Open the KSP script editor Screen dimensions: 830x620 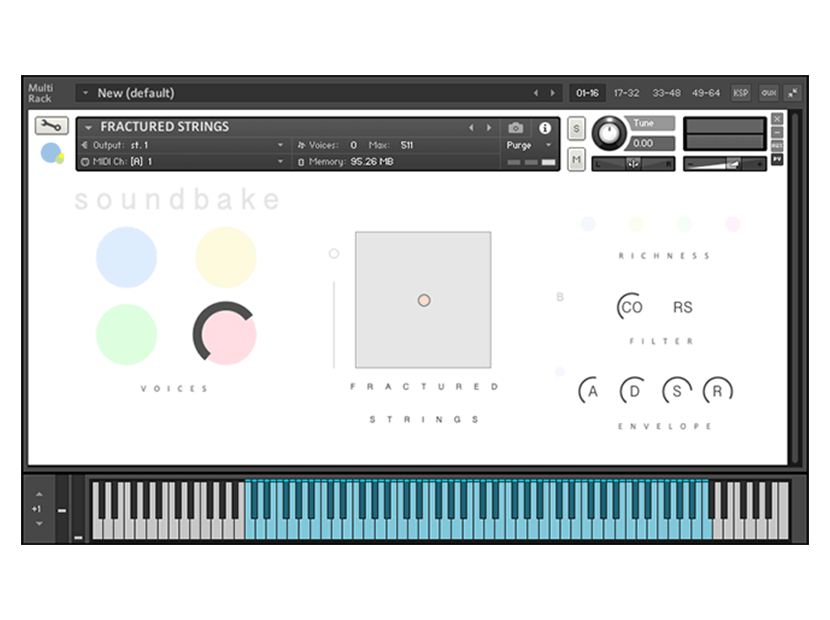[x=741, y=93]
